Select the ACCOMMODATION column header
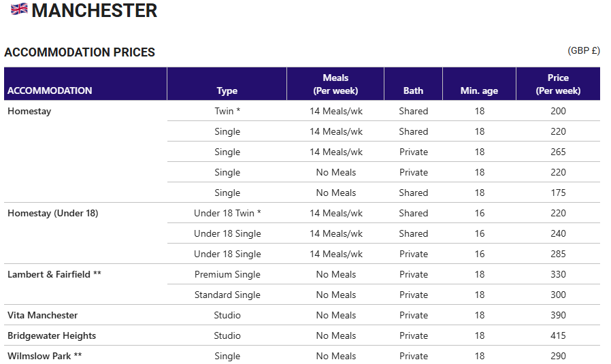This screenshot has height=364, width=611. click(x=50, y=90)
